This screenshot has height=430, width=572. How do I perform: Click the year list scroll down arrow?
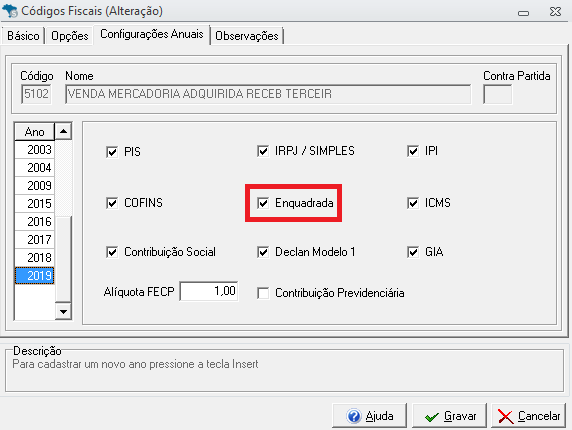tap(63, 311)
